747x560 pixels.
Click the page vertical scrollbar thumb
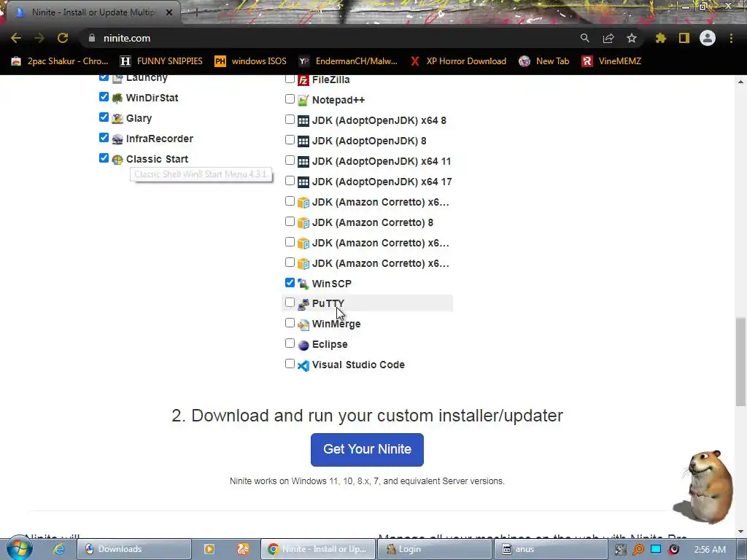pyautogui.click(x=740, y=362)
